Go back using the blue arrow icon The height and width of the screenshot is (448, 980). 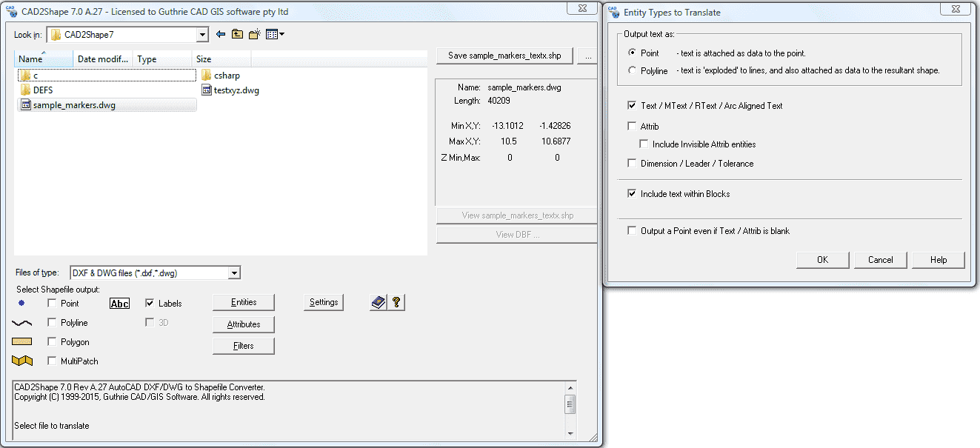[x=221, y=34]
